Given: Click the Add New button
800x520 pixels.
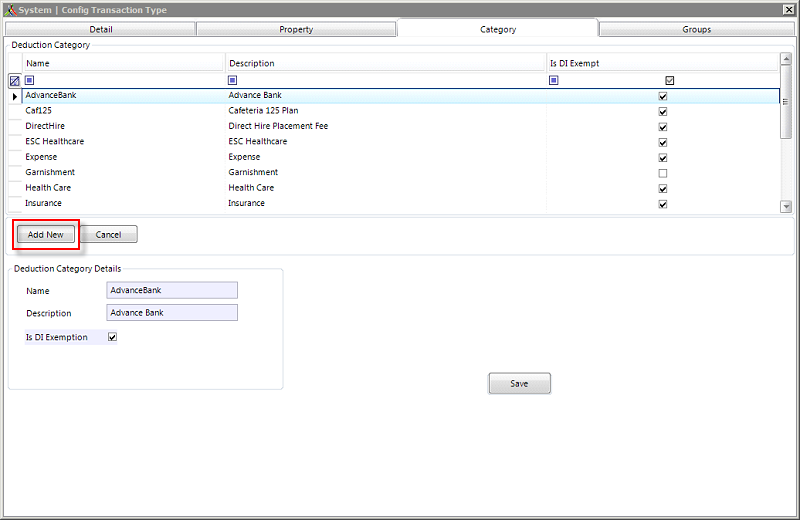Looking at the screenshot, I should tap(46, 235).
